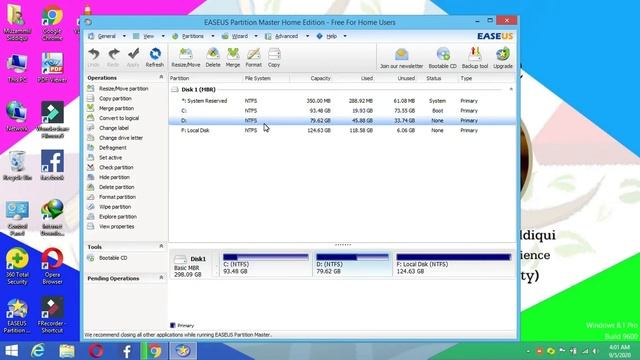Open the Recycle Bin desktop icon
Viewport: 640px width, 360px height.
17,166
